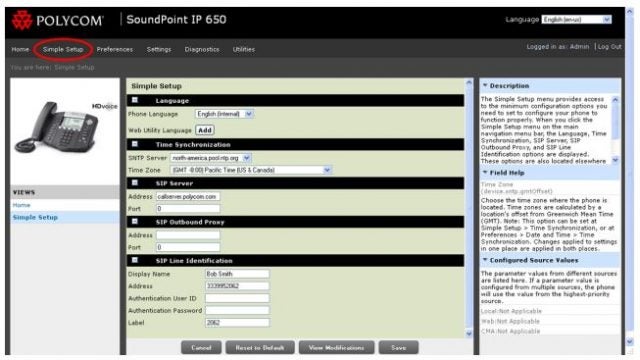Collapse the Time Synchronization section
Screen dimensions: 640x360
pyautogui.click(x=135, y=144)
